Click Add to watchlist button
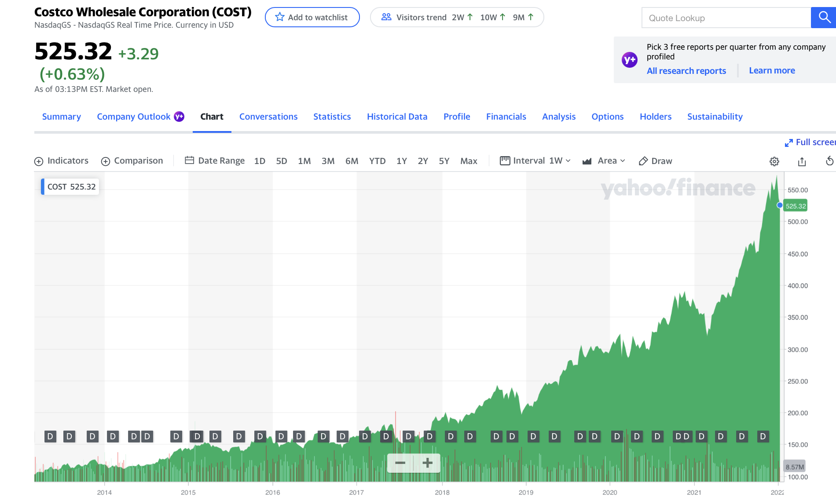The width and height of the screenshot is (836, 504). [x=312, y=17]
